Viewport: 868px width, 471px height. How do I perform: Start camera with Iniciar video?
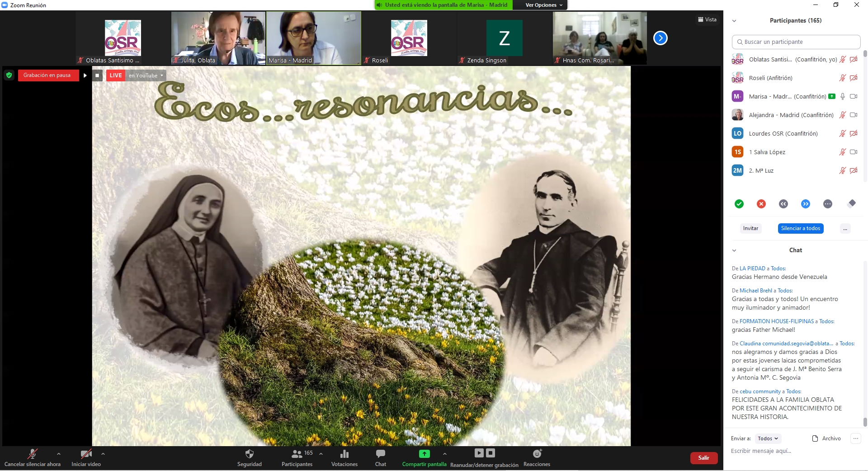[x=86, y=457]
